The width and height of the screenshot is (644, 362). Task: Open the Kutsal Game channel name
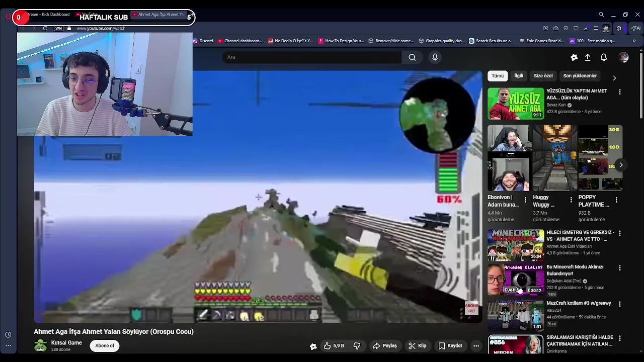(x=66, y=343)
